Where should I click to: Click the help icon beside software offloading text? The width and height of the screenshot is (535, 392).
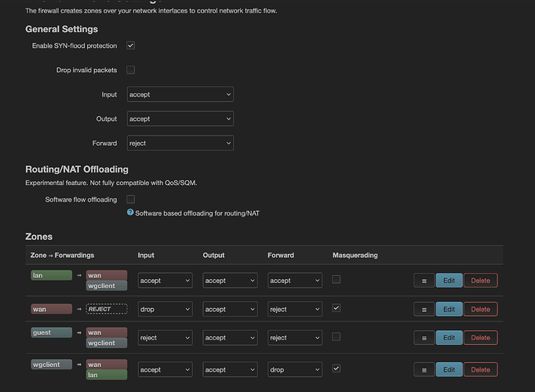pyautogui.click(x=130, y=212)
